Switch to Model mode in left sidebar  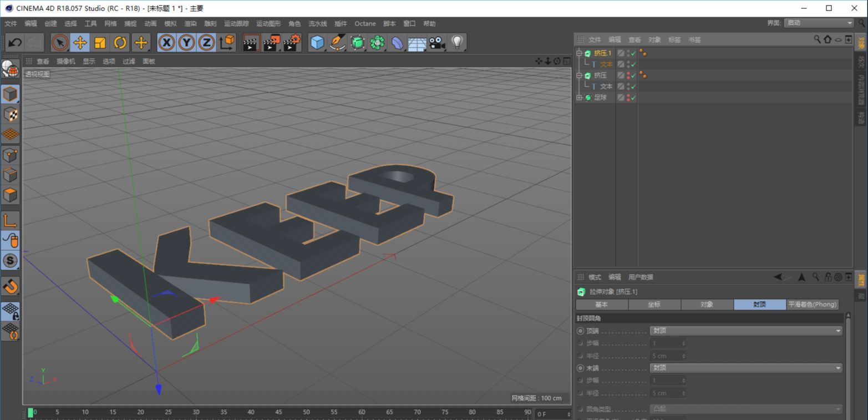tap(10, 94)
